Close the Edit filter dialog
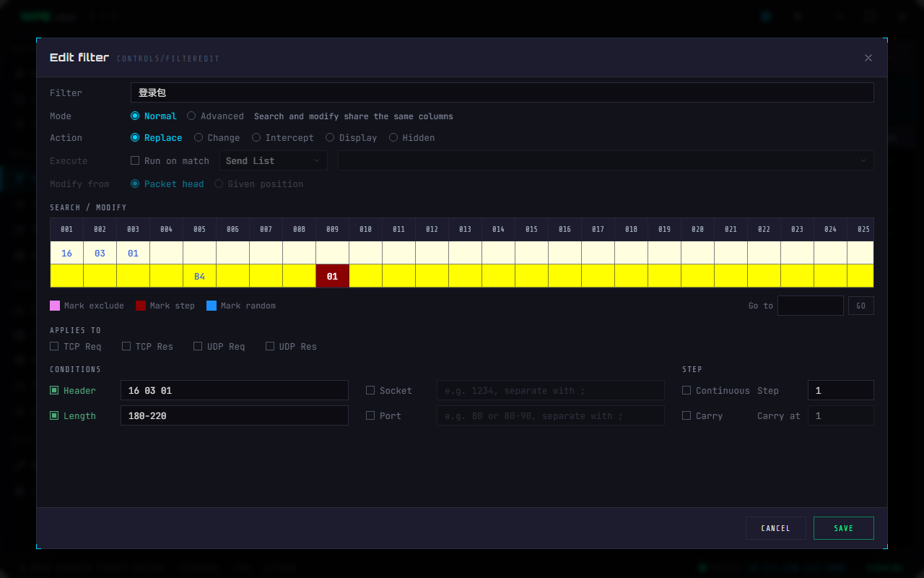Image resolution: width=924 pixels, height=578 pixels. [868, 58]
